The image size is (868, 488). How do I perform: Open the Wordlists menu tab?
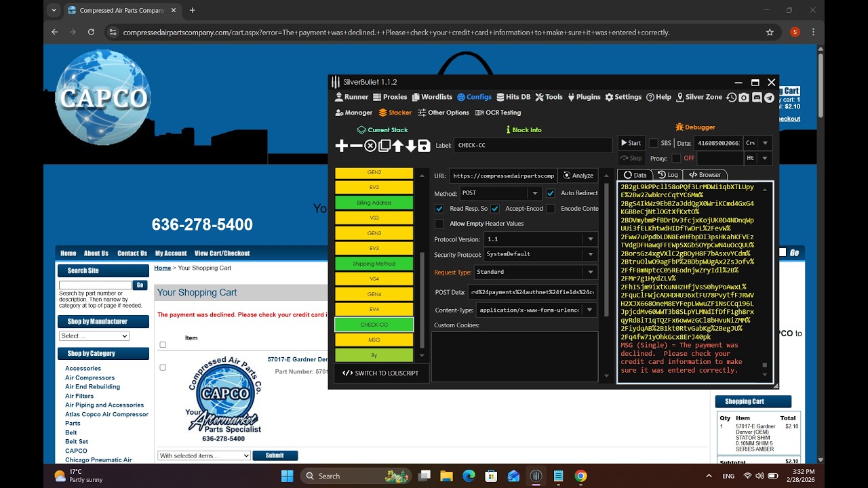432,97
